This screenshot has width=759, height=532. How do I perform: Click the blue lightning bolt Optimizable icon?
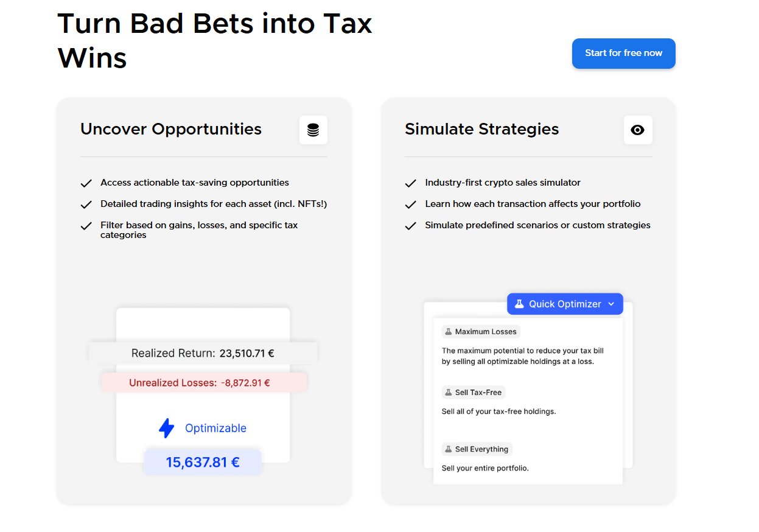(166, 428)
